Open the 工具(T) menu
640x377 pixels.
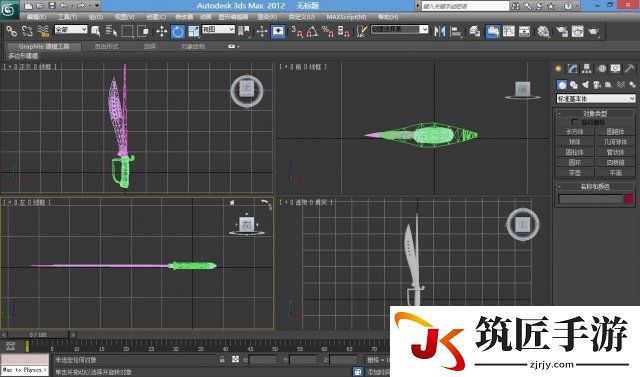click(67, 17)
